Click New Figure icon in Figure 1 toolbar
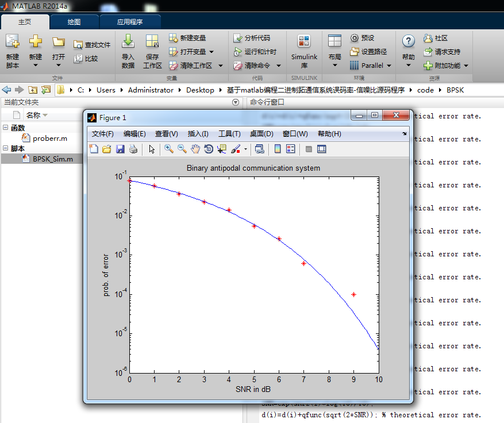 pyautogui.click(x=94, y=149)
